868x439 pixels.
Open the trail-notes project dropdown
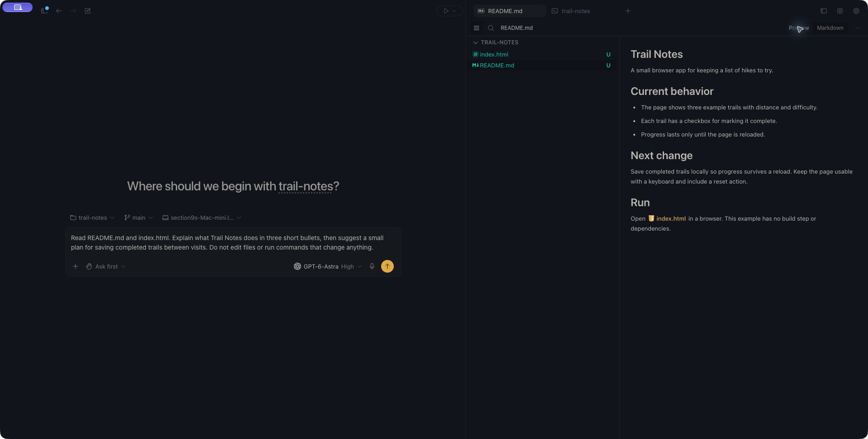tap(92, 218)
